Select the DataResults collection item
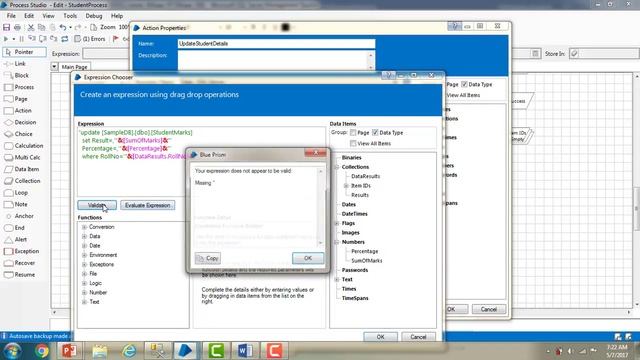This screenshot has width=640, height=360. (366, 176)
